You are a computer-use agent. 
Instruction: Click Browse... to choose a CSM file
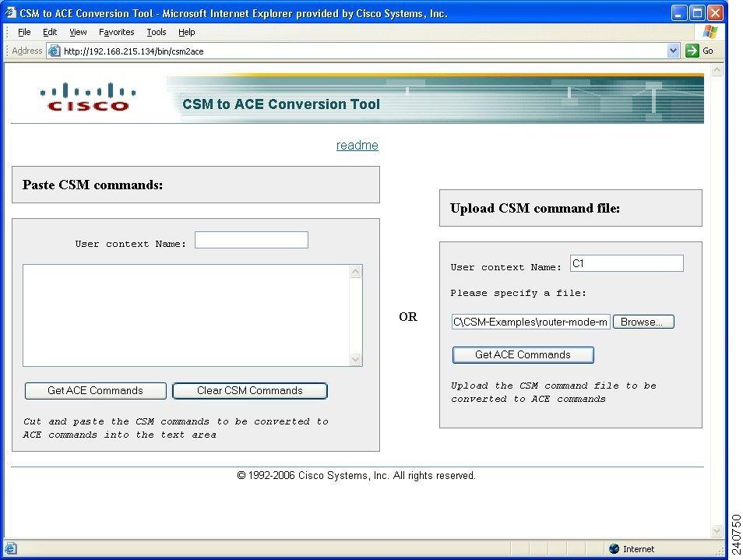pyautogui.click(x=643, y=322)
